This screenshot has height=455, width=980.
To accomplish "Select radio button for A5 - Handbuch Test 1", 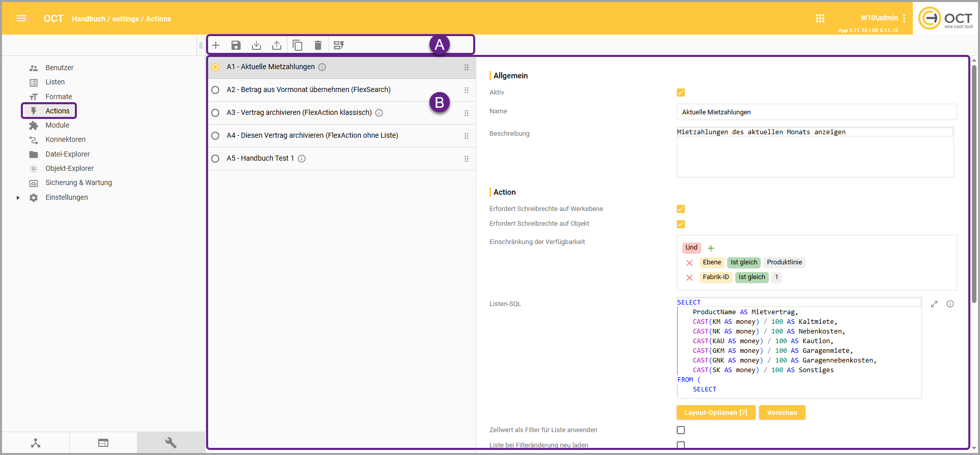I will pos(215,159).
